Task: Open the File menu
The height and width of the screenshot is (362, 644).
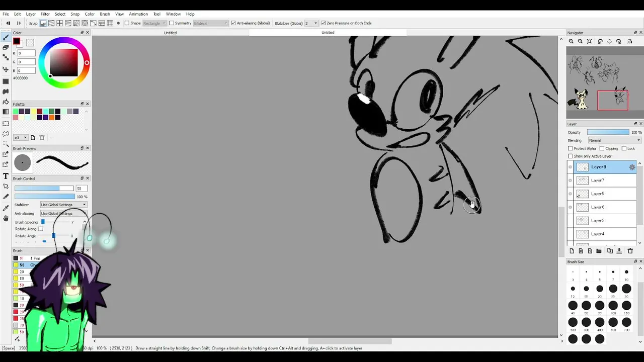Action: [x=6, y=14]
